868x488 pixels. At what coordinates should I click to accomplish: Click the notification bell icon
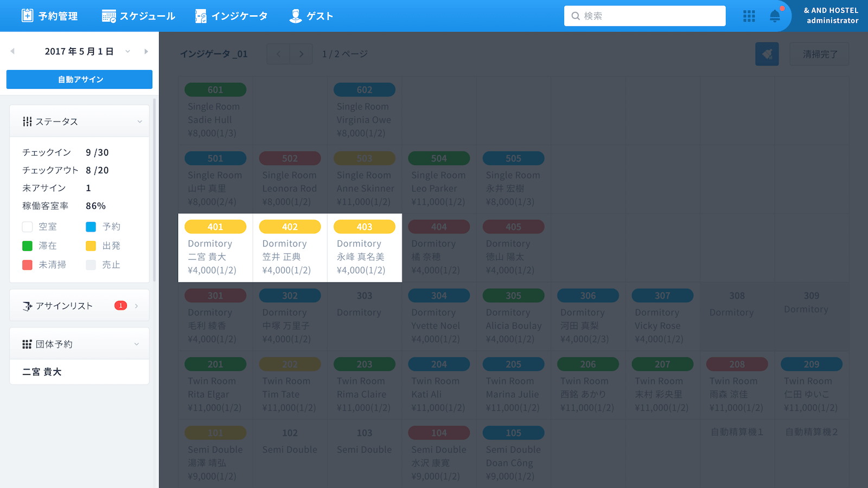[775, 16]
